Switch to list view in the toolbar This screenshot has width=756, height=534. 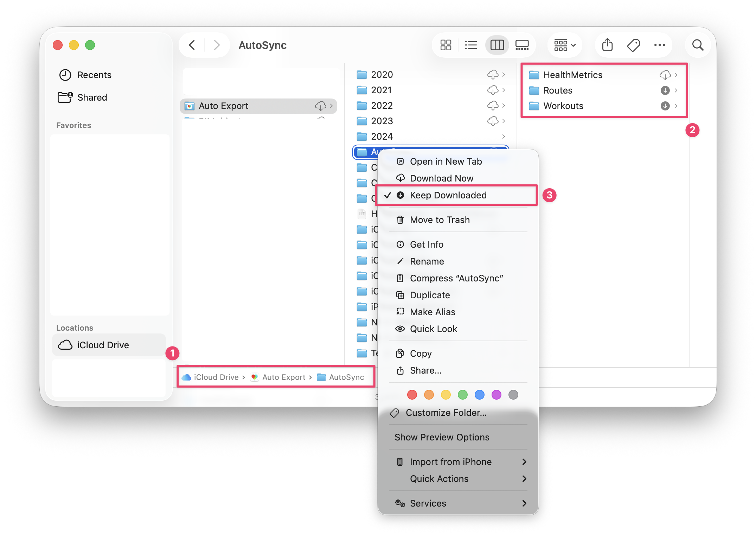(x=471, y=45)
